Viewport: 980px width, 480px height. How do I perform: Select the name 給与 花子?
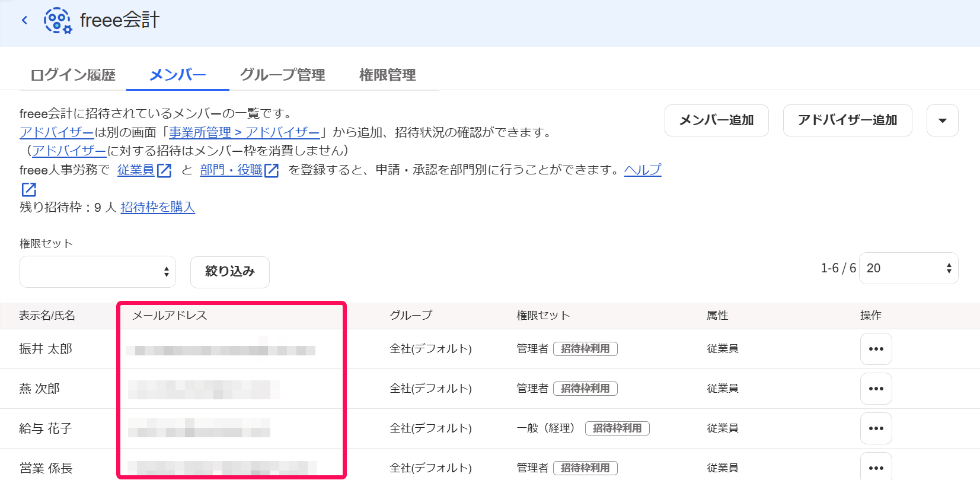(46, 428)
